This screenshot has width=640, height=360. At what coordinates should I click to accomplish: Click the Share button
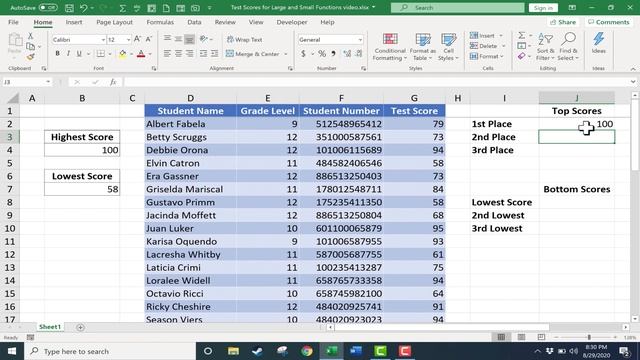pyautogui.click(x=563, y=22)
